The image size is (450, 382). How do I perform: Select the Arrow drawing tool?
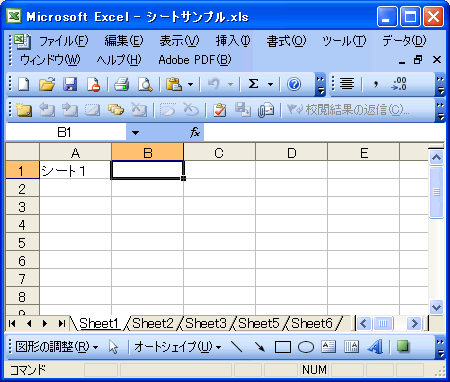(x=259, y=347)
